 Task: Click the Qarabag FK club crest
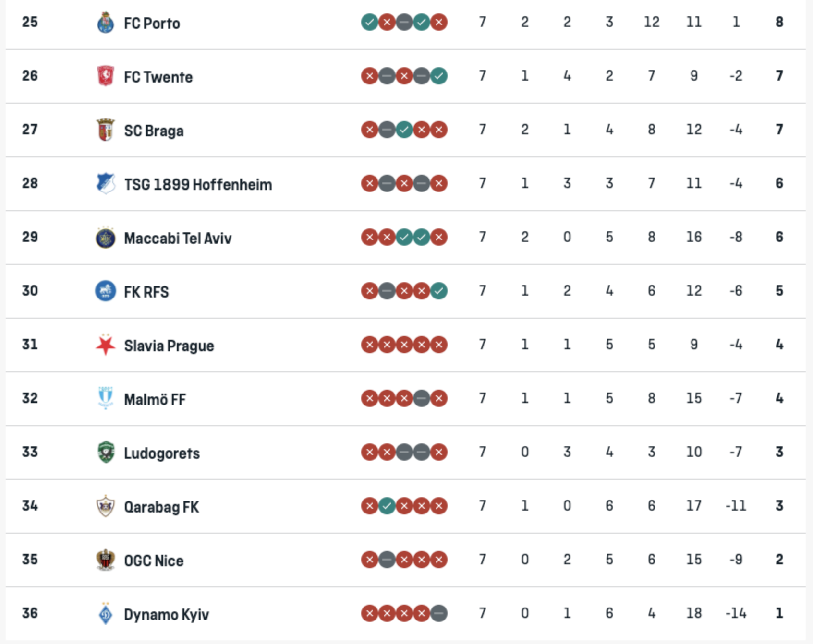pos(105,506)
